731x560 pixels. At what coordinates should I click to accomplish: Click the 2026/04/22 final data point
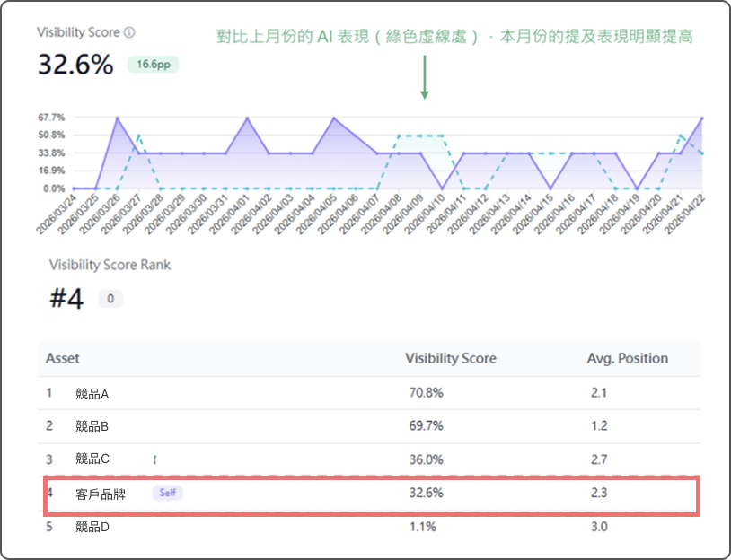tap(702, 118)
